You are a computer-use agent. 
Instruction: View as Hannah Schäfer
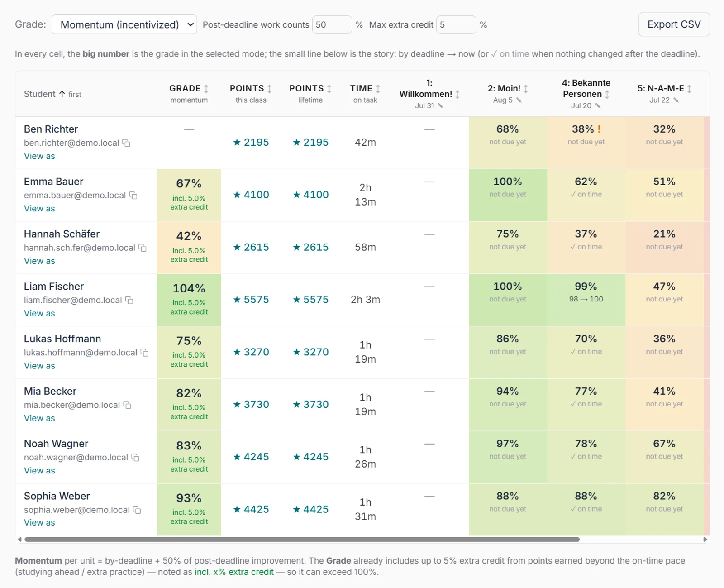click(x=39, y=261)
